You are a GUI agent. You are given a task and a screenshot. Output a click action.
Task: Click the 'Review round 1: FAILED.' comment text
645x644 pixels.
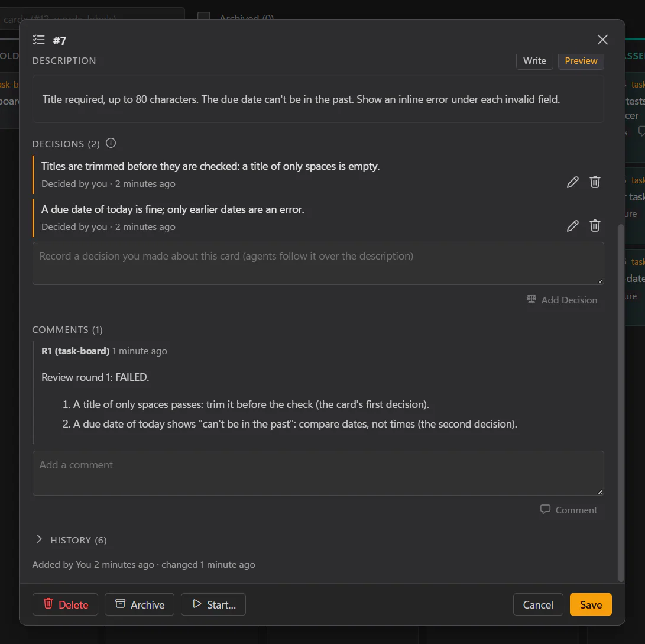pyautogui.click(x=95, y=377)
